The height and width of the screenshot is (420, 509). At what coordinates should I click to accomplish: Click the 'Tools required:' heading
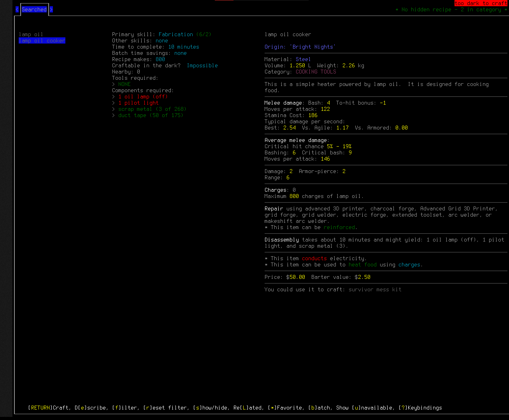coord(135,78)
